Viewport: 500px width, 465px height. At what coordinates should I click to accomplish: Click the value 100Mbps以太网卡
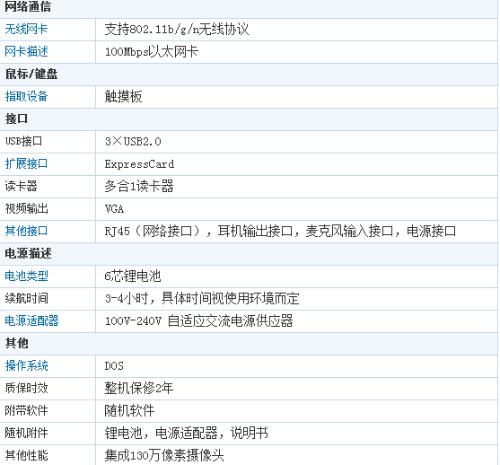point(152,52)
